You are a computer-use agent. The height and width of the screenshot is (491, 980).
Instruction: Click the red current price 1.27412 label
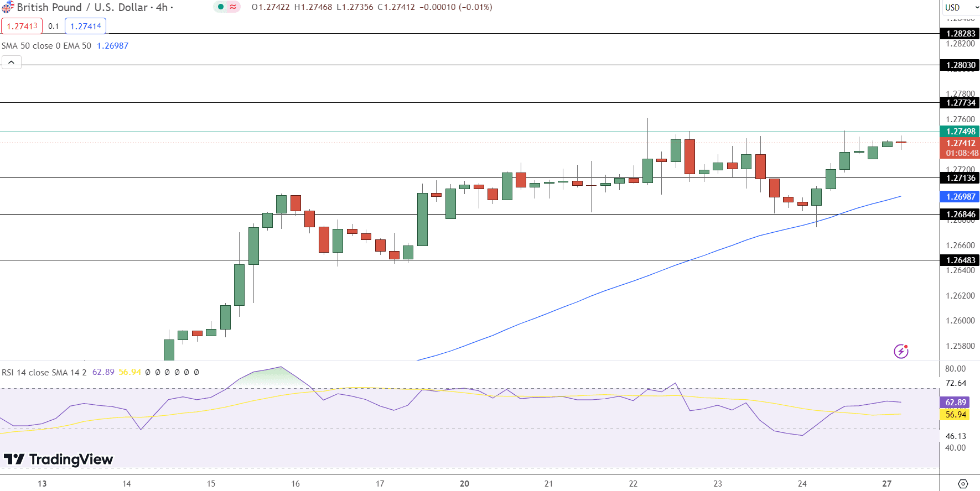960,143
